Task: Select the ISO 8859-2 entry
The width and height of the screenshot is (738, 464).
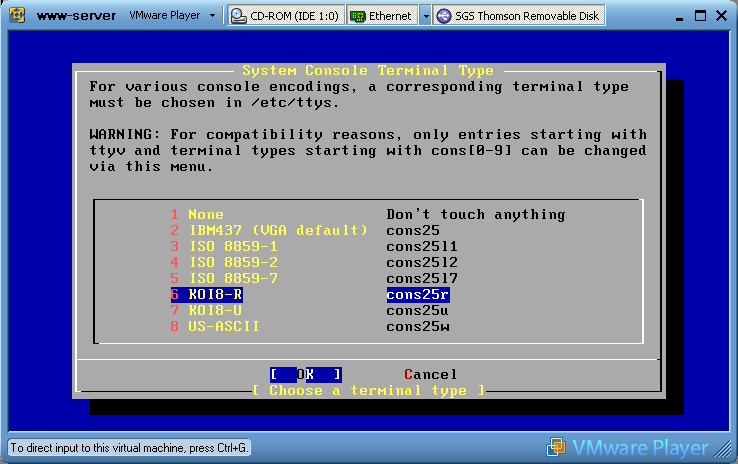Action: click(224, 263)
